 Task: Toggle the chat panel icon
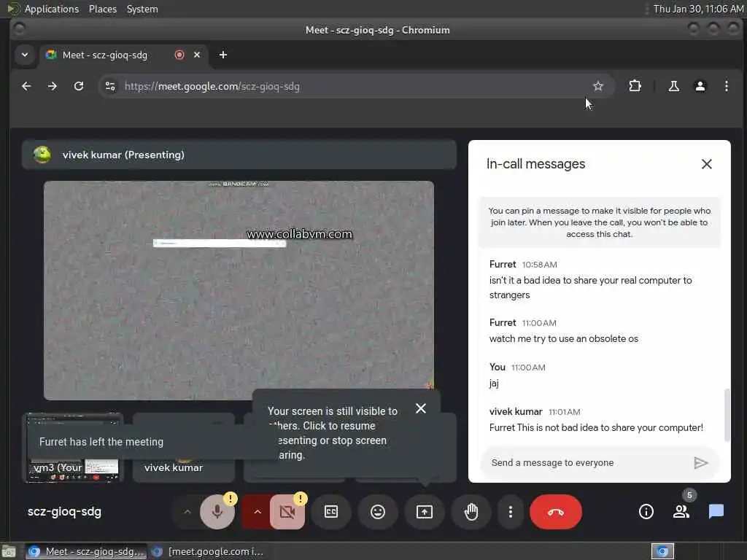click(x=716, y=512)
